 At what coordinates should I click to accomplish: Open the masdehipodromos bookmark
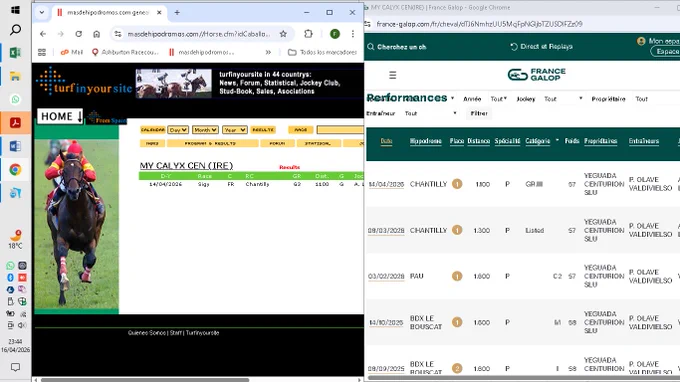(x=202, y=52)
